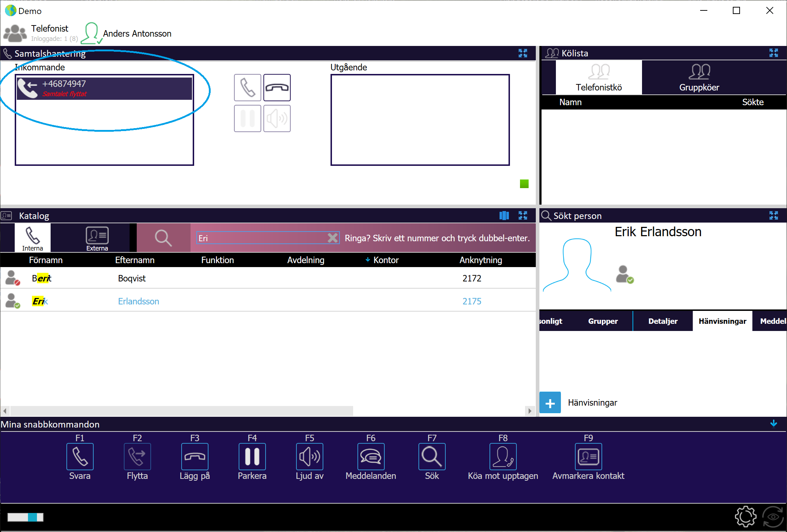The width and height of the screenshot is (787, 532).
Task: Click the F9 Avmarkera kontakt icon
Action: click(x=588, y=456)
